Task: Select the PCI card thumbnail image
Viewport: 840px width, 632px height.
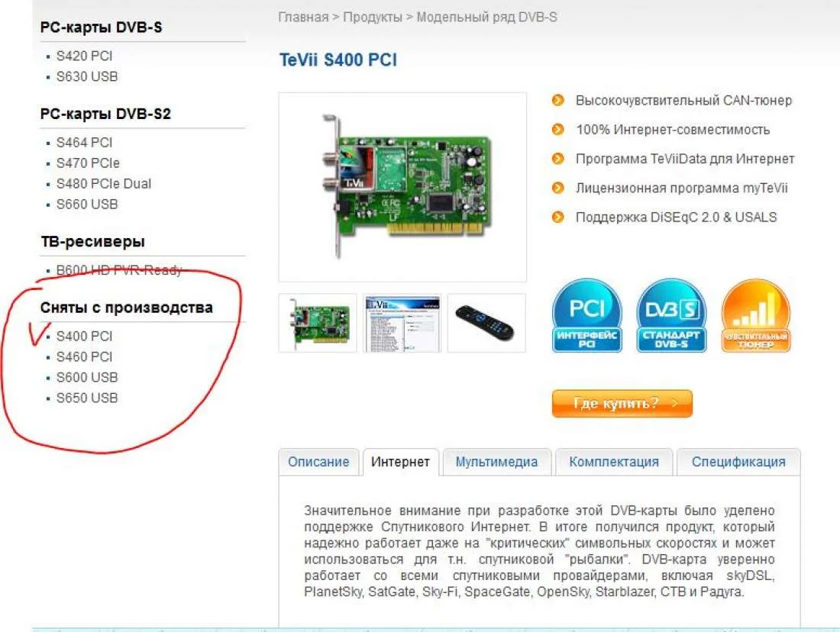Action: tap(318, 323)
